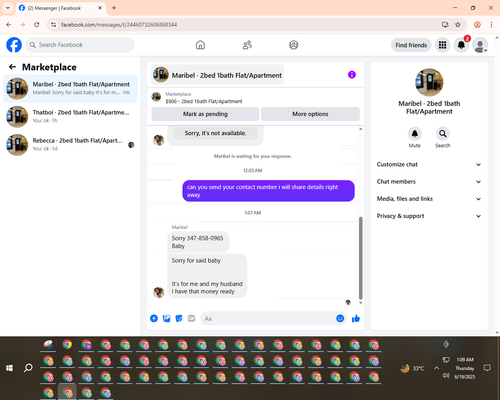
Task: Go to the Home feed icon
Action: (200, 45)
